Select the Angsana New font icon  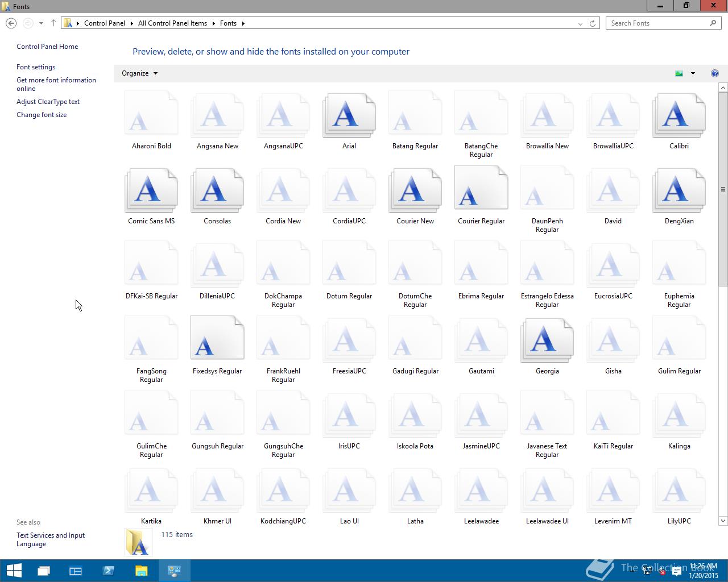(x=217, y=115)
